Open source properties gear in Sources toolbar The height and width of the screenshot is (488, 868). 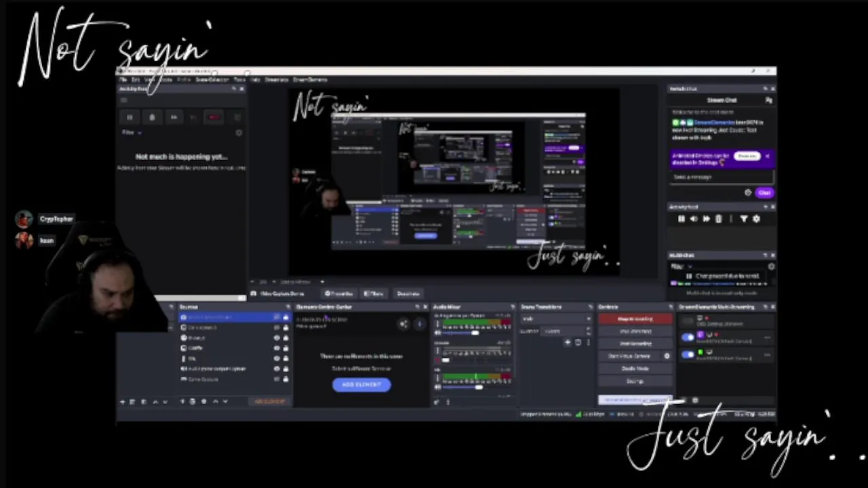click(x=203, y=401)
